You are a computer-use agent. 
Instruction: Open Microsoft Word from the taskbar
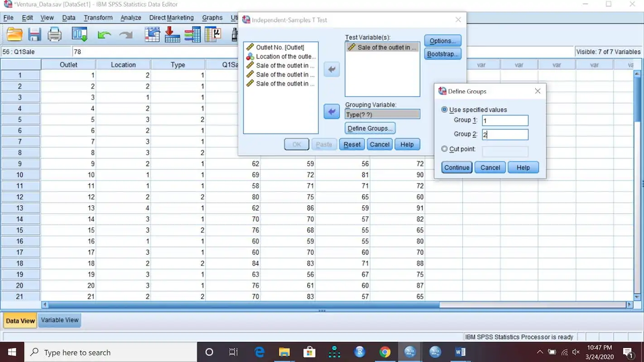pos(460,352)
